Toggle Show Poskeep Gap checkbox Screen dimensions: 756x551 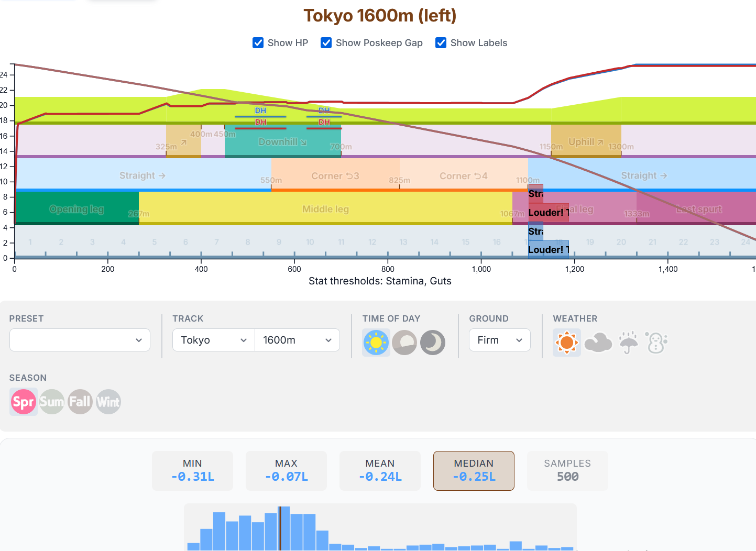326,43
